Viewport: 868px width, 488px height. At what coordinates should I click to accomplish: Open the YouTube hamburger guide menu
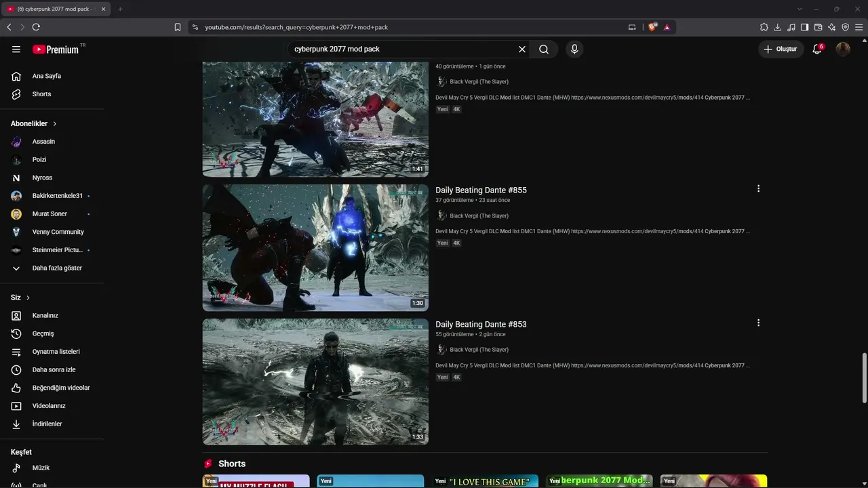pyautogui.click(x=16, y=49)
